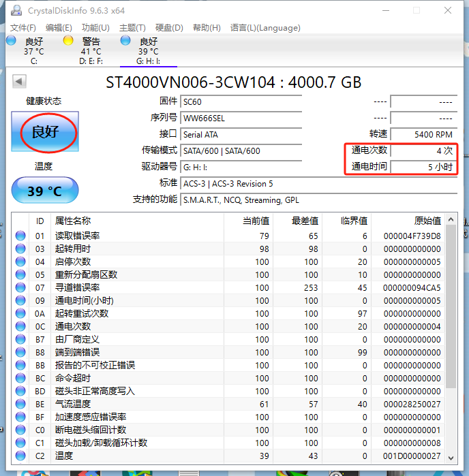
Task: Click the 良好 health status button
Action: click(45, 131)
